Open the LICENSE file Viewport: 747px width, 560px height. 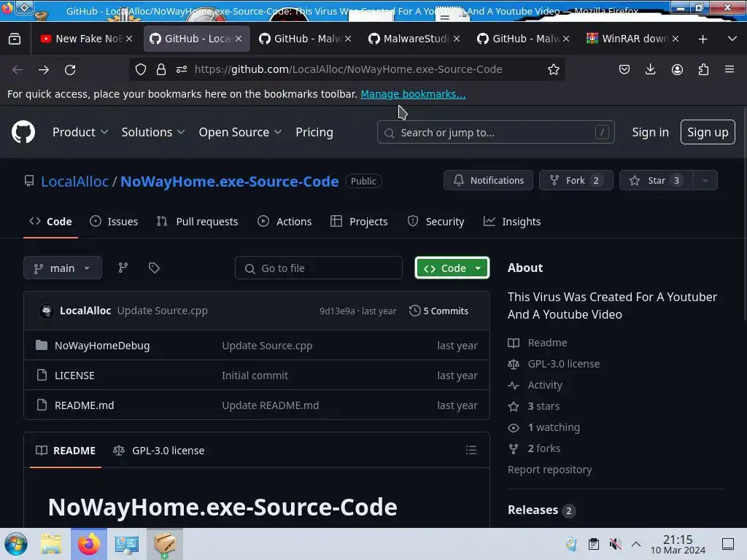(74, 376)
